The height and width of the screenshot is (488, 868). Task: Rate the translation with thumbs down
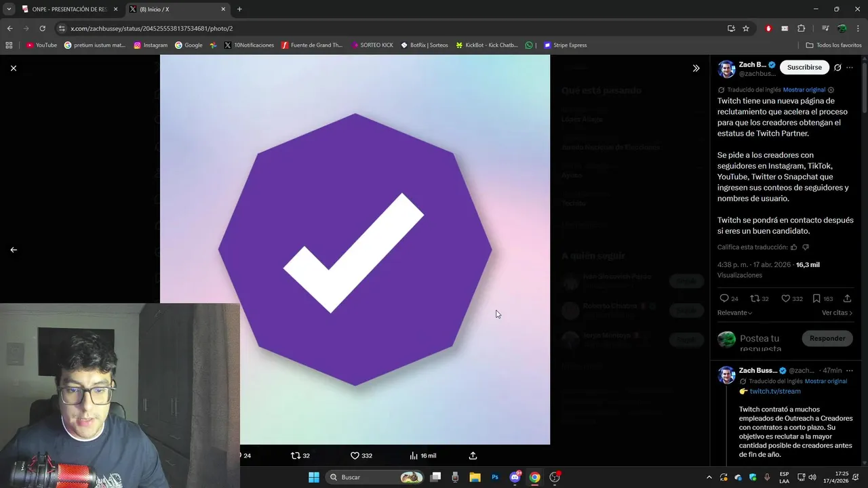point(806,247)
